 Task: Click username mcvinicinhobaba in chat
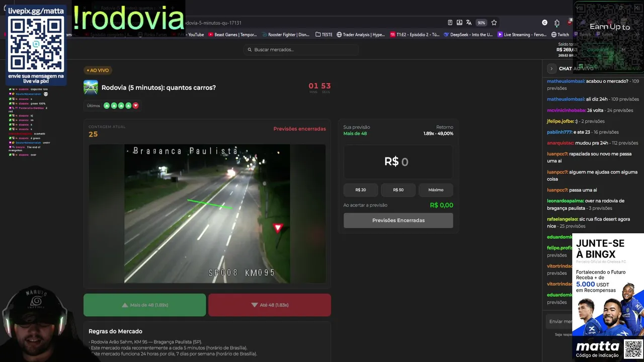click(x=566, y=110)
